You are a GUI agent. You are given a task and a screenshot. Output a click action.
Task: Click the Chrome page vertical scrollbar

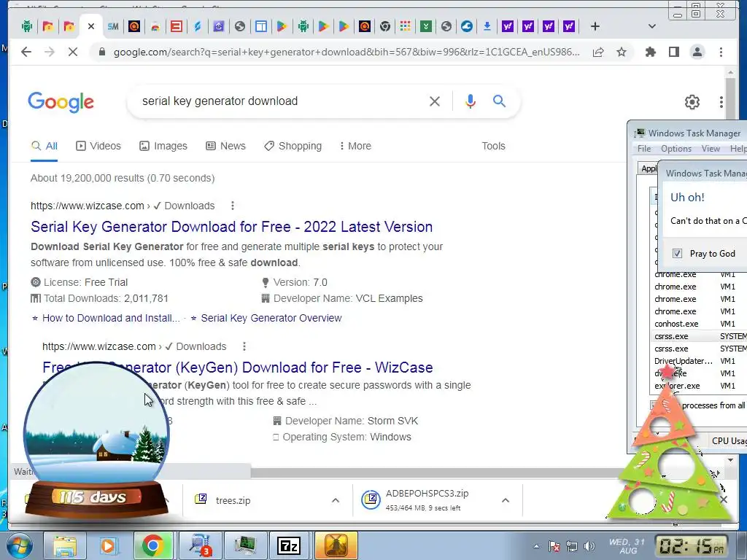(729, 267)
